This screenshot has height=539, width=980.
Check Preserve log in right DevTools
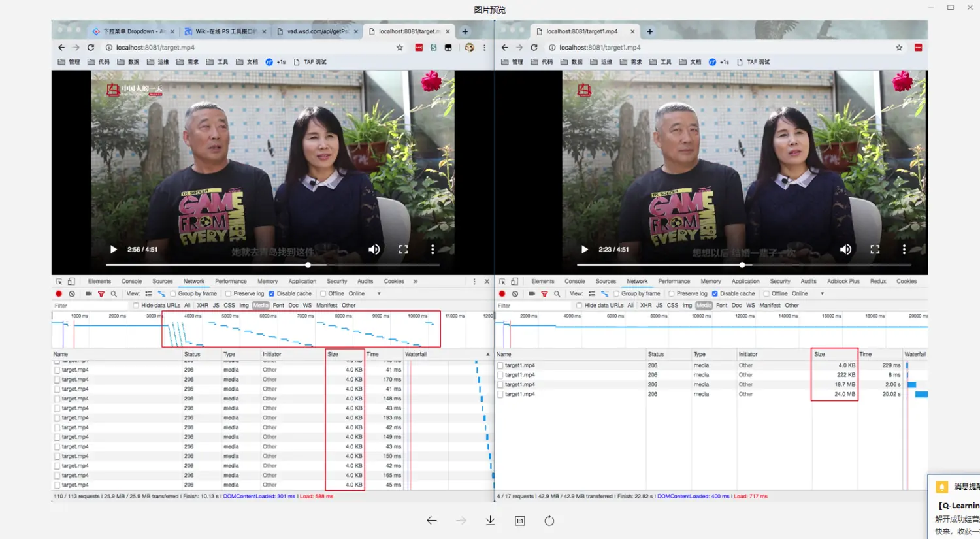click(x=671, y=294)
